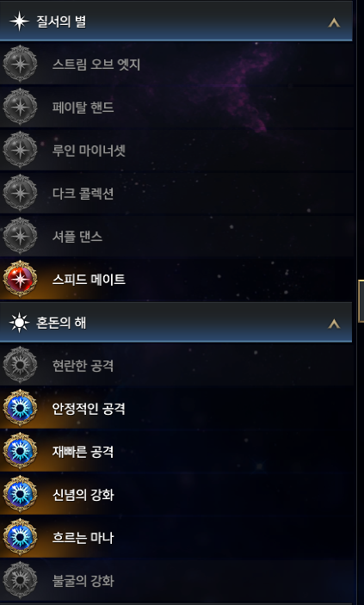The width and height of the screenshot is (364, 605).
Task: Click the grey sun icon for 불굴의 강화
Action: pos(20,580)
